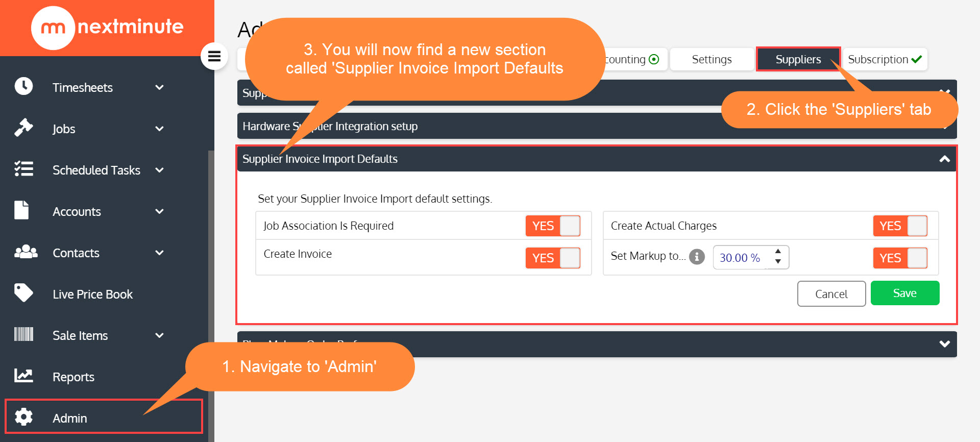
Task: Expand the Timesheets menu chevron
Action: pos(159,87)
